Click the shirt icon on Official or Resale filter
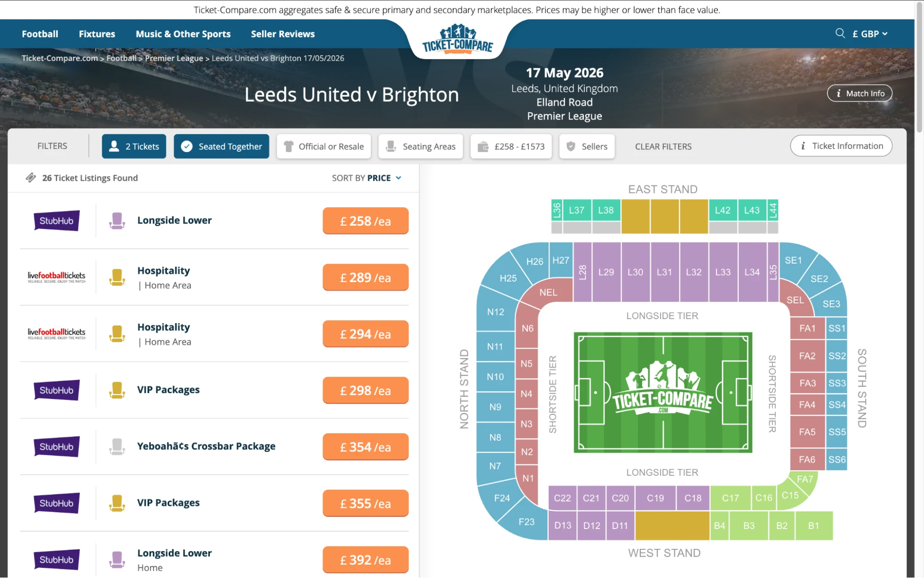The width and height of the screenshot is (924, 578). (x=289, y=146)
